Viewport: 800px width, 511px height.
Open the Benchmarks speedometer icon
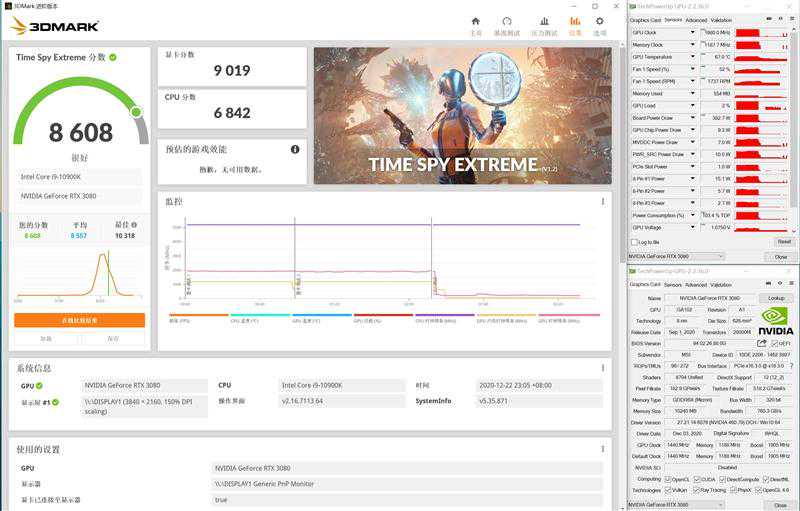(507, 23)
